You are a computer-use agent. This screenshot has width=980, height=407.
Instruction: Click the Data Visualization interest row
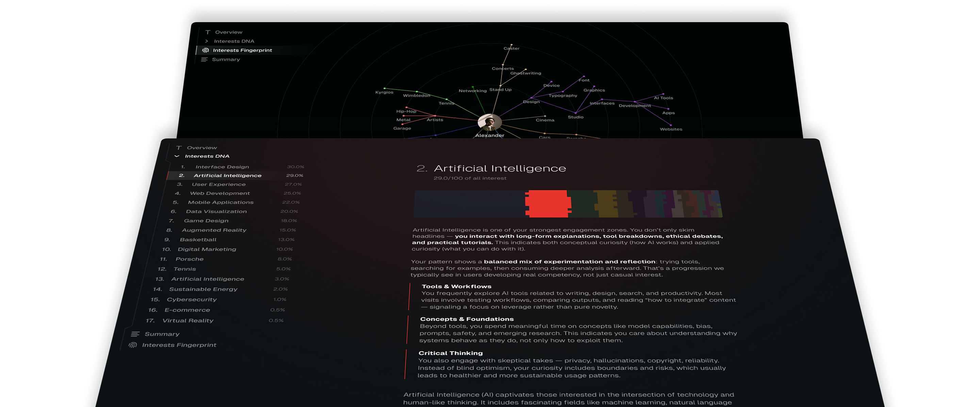coord(217,211)
